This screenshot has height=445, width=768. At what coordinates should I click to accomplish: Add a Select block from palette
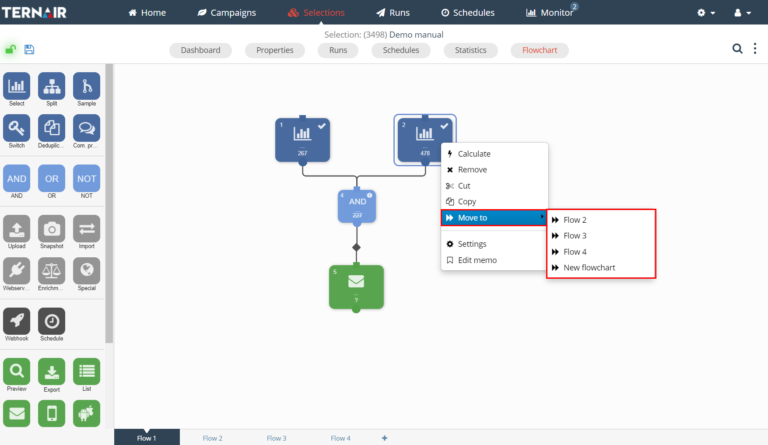[17, 86]
